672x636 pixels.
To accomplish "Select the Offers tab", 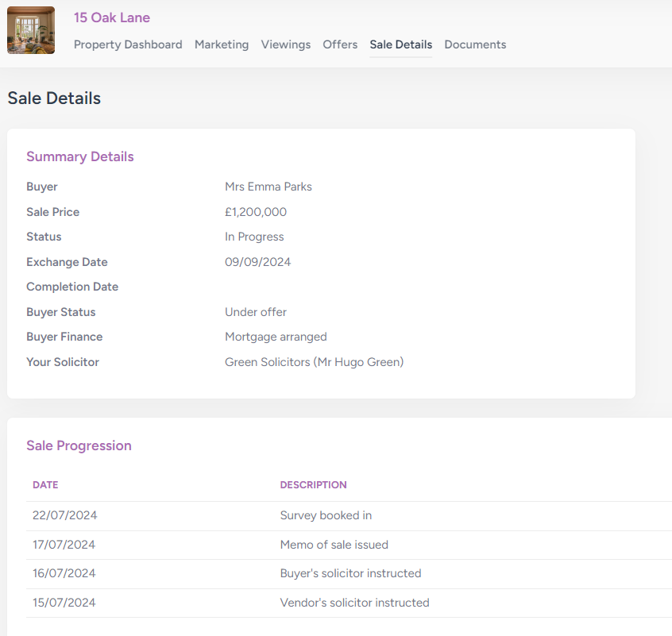I will (x=340, y=44).
